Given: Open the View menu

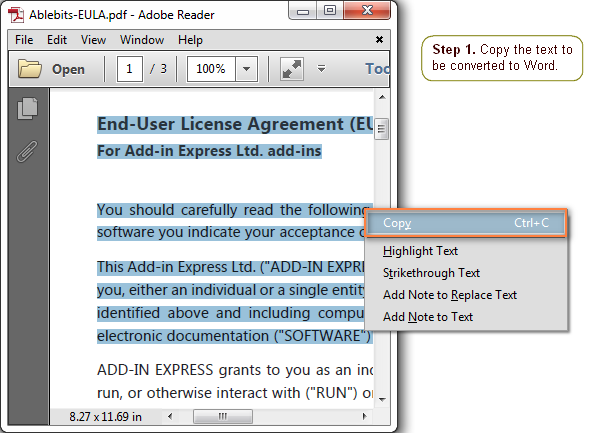Looking at the screenshot, I should (x=93, y=40).
